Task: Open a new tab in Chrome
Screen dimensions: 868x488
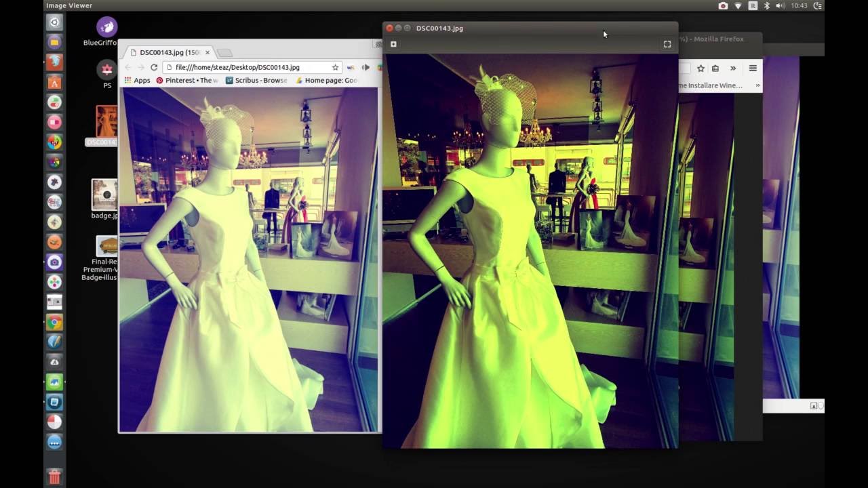Action: pos(225,53)
